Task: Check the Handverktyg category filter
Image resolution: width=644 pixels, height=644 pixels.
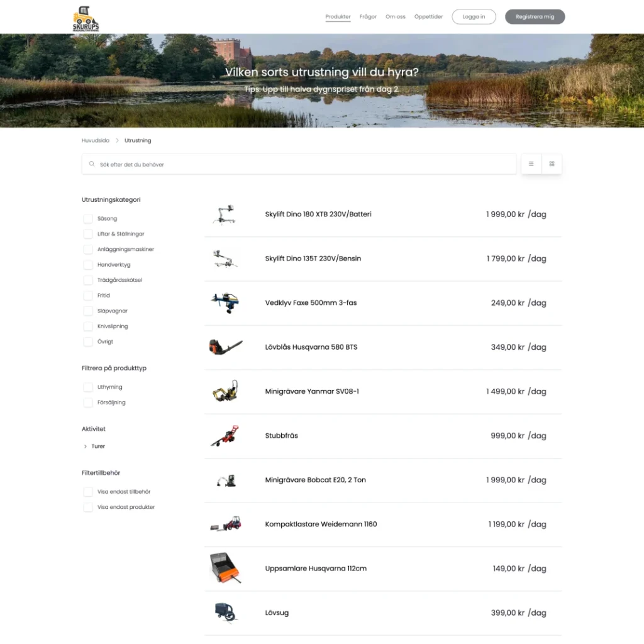Action: (88, 265)
